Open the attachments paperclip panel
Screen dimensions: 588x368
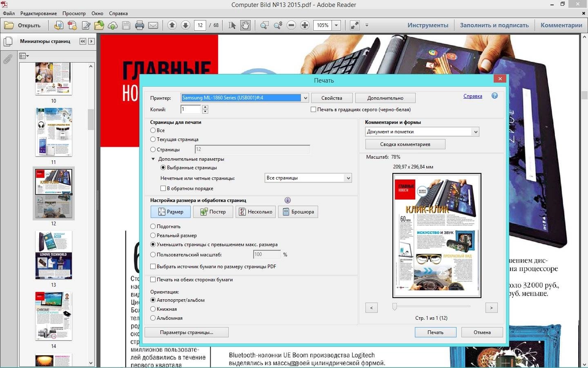[x=8, y=59]
